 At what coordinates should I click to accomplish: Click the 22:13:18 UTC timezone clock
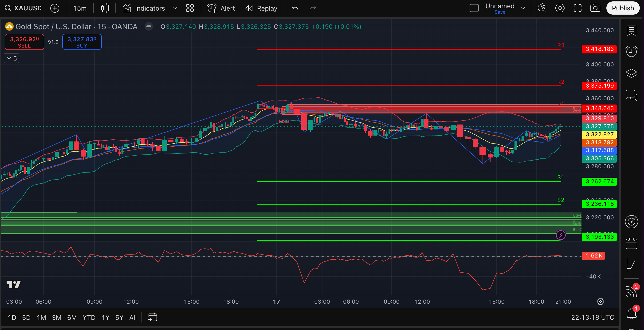click(593, 318)
